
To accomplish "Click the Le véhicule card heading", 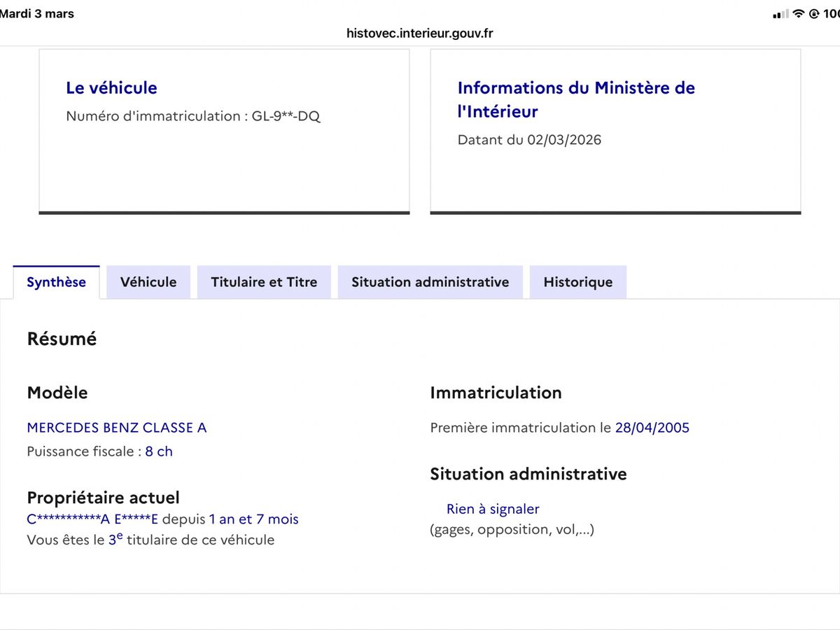I will point(111,87).
